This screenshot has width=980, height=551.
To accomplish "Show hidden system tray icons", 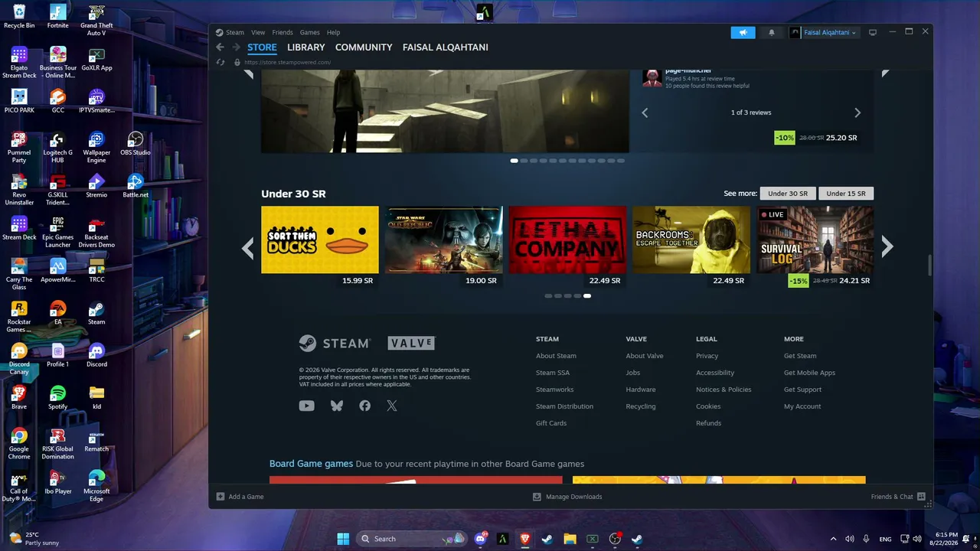I will pos(833,539).
